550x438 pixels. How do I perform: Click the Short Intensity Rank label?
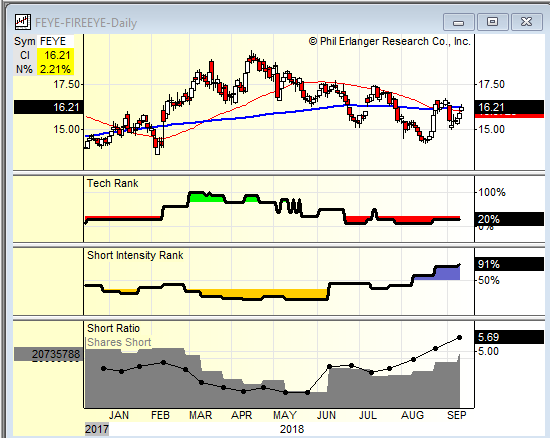click(135, 255)
